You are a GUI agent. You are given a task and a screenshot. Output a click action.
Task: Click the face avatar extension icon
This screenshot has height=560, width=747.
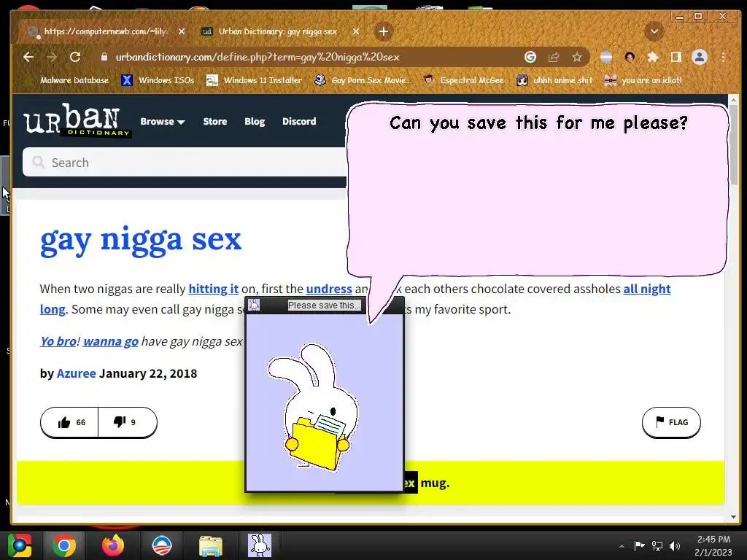tap(630, 57)
